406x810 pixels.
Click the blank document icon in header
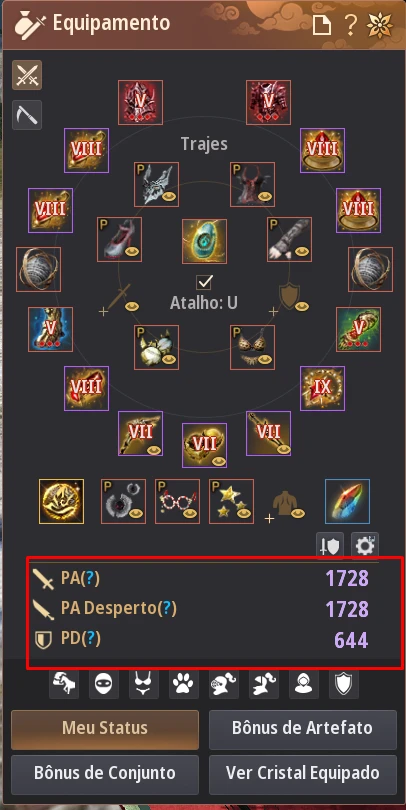(x=321, y=24)
